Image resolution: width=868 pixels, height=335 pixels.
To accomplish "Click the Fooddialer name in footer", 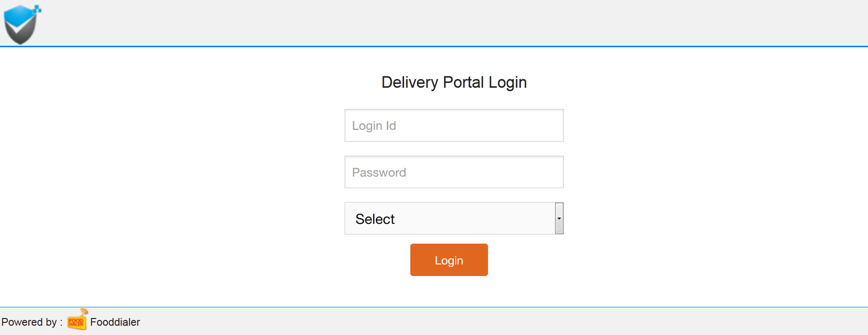I will point(115,322).
